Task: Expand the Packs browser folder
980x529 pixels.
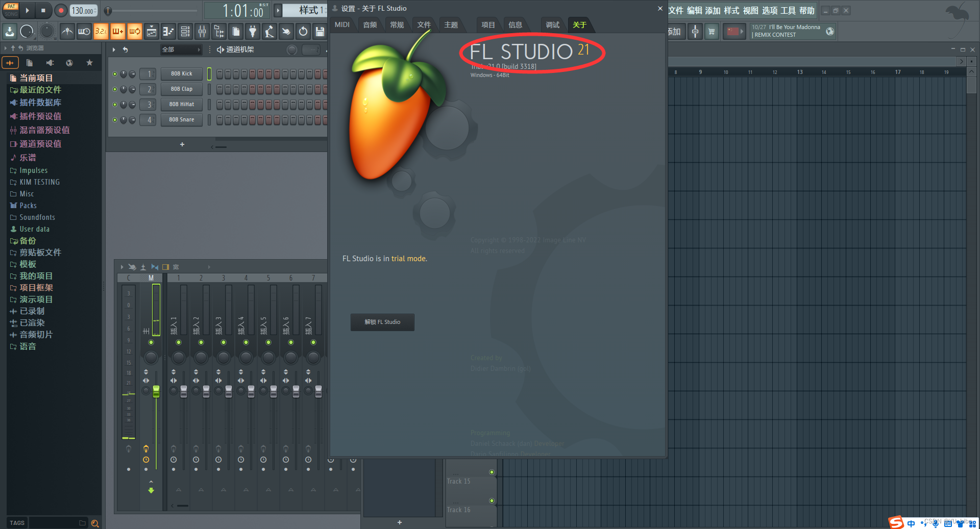Action: [23, 206]
